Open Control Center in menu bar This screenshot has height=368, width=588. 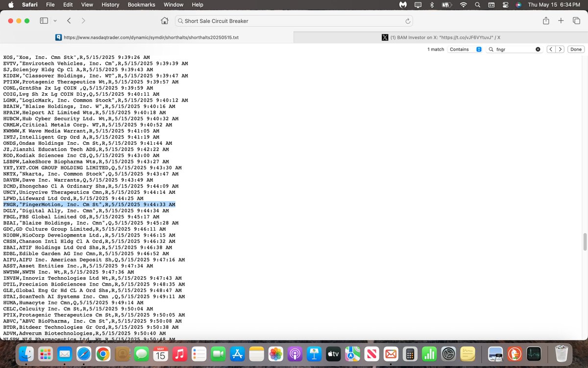(x=505, y=4)
